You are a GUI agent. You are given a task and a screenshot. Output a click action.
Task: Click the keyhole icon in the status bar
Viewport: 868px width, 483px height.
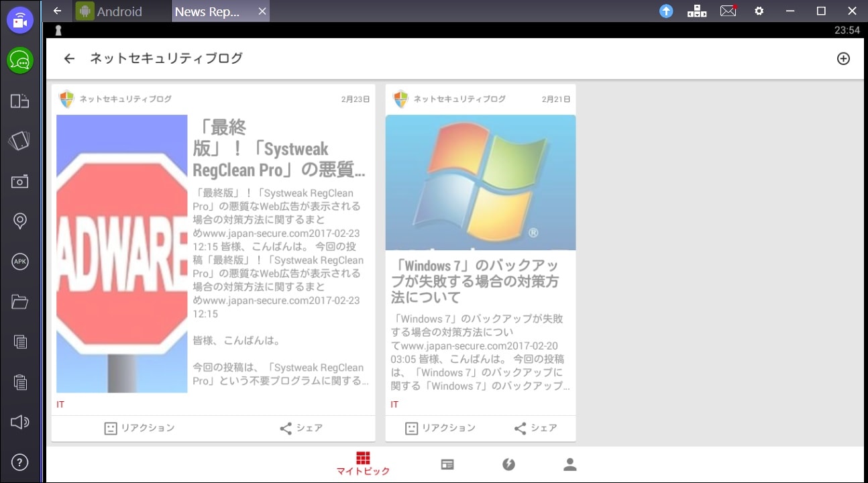coord(58,31)
